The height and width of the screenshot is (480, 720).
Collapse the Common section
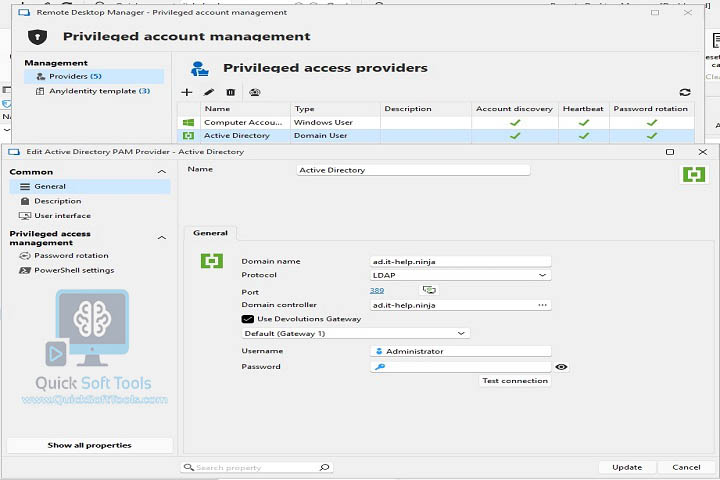(x=162, y=172)
